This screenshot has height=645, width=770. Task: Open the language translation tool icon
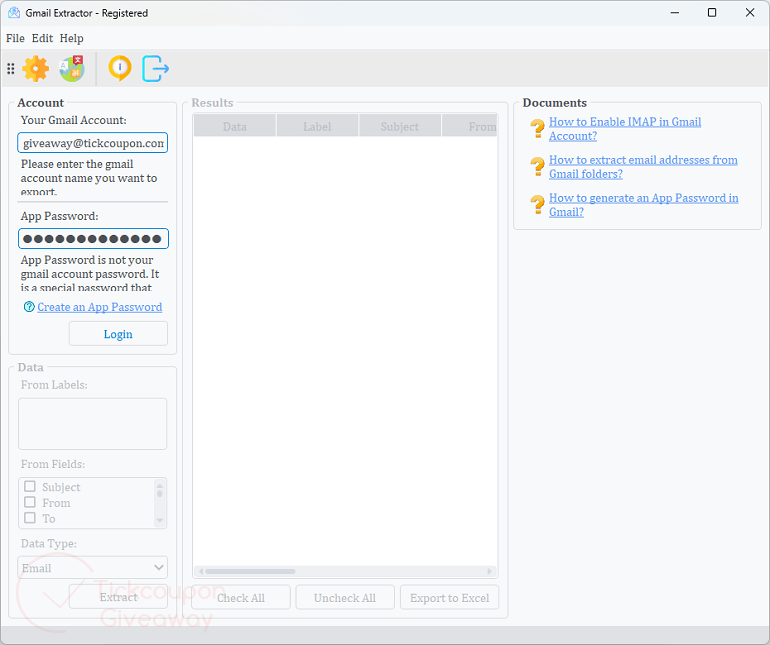(72, 69)
